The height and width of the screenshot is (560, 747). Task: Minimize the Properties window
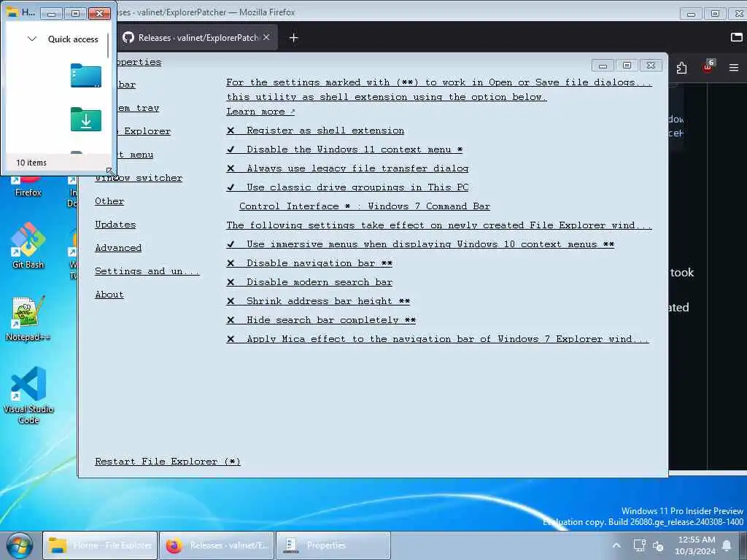click(x=603, y=66)
